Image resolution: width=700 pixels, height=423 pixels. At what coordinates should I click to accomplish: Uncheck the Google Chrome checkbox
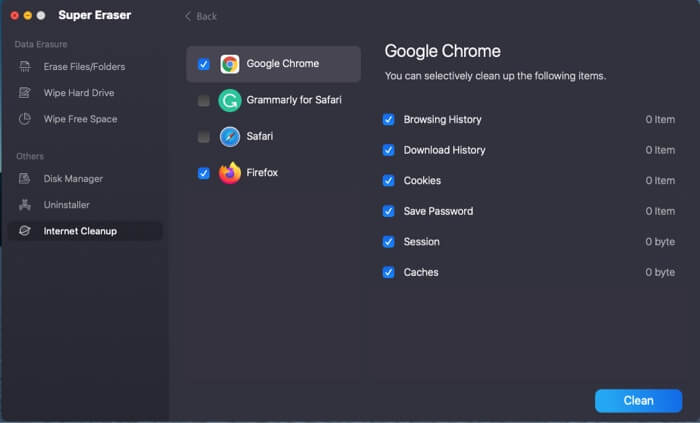(x=204, y=64)
